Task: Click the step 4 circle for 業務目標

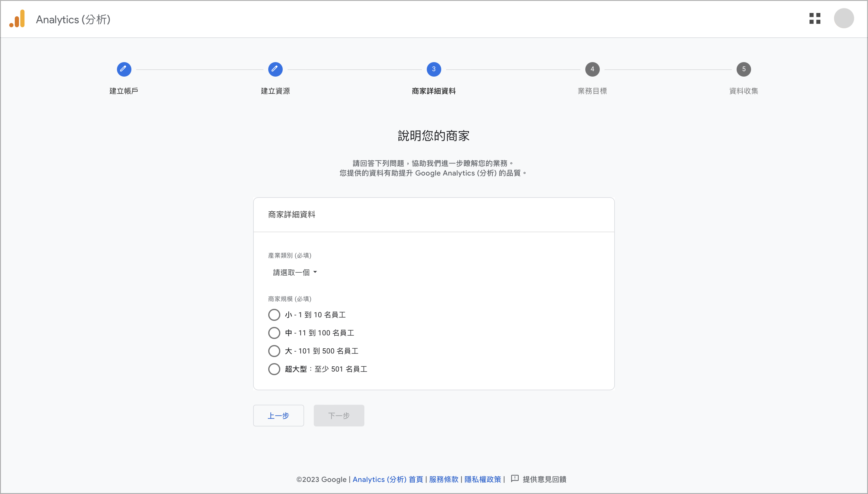Action: tap(592, 69)
